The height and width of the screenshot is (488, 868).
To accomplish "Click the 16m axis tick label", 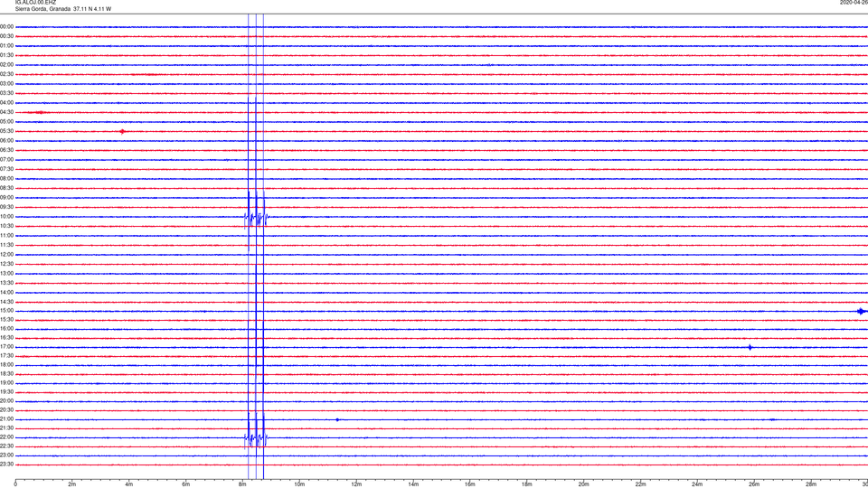I will click(x=470, y=484).
